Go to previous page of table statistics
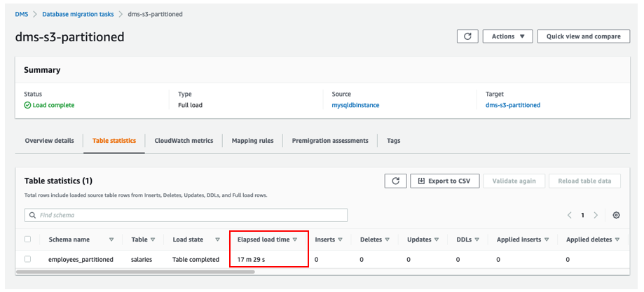 570,215
